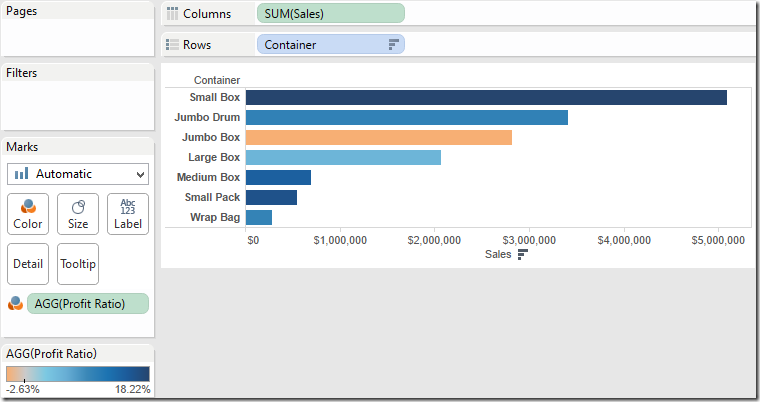Viewport: 760px width, 402px height.
Task: Click the Tooltip button
Action: 78,264
